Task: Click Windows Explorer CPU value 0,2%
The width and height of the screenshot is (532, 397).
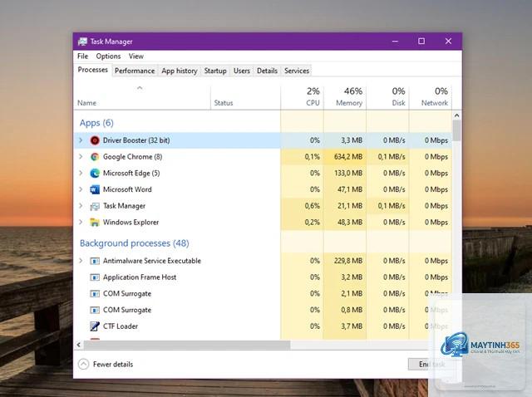Action: (x=313, y=222)
